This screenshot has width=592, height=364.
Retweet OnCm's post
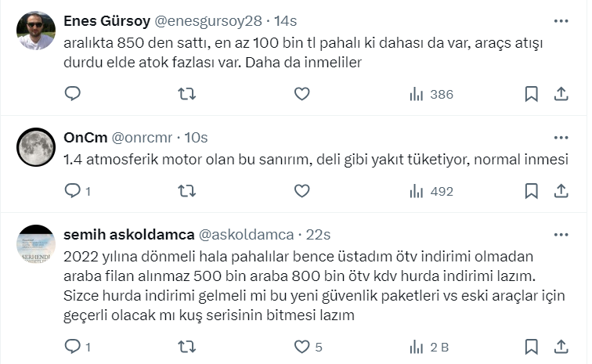tap(187, 190)
